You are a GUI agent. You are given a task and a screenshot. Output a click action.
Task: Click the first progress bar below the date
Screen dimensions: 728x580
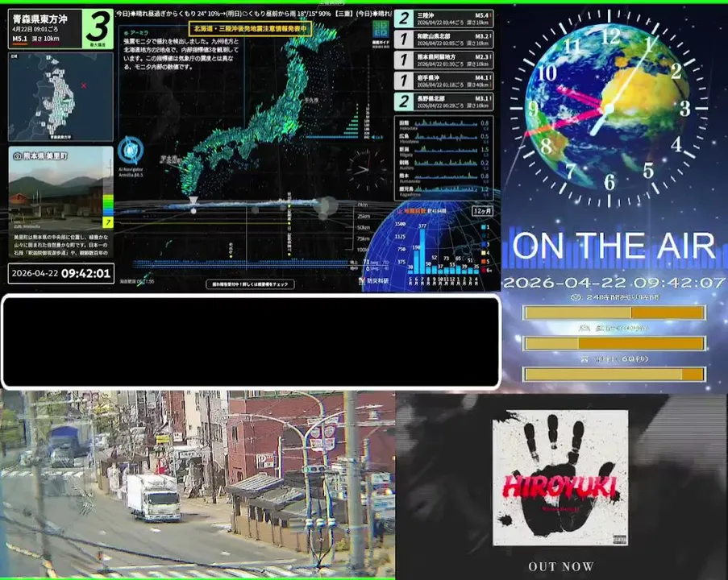(614, 313)
